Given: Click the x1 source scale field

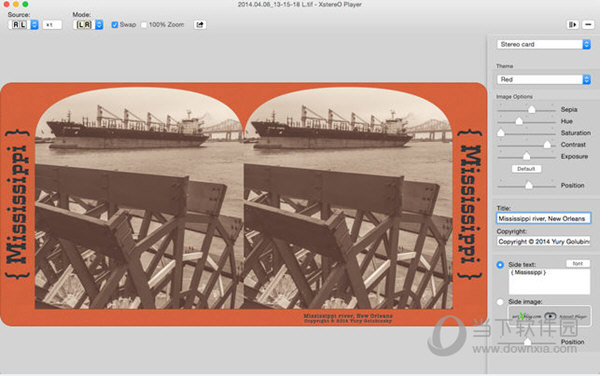Looking at the screenshot, I should click(x=52, y=25).
